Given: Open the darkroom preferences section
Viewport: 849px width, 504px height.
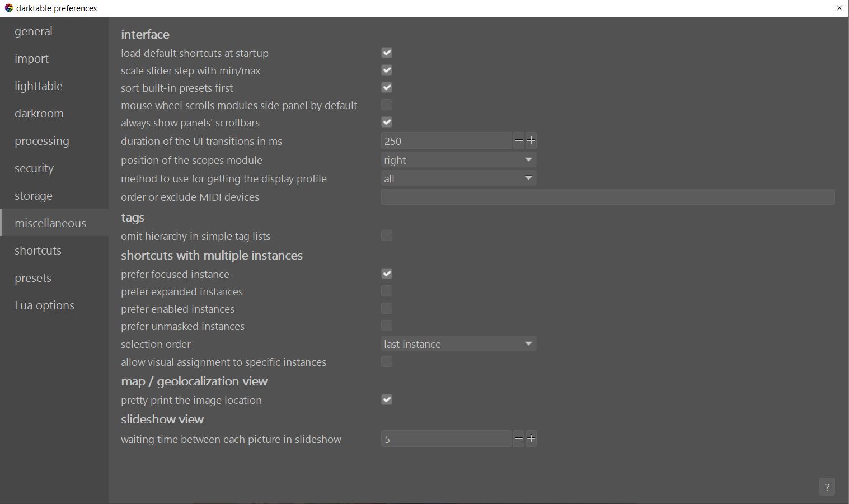Looking at the screenshot, I should [39, 113].
